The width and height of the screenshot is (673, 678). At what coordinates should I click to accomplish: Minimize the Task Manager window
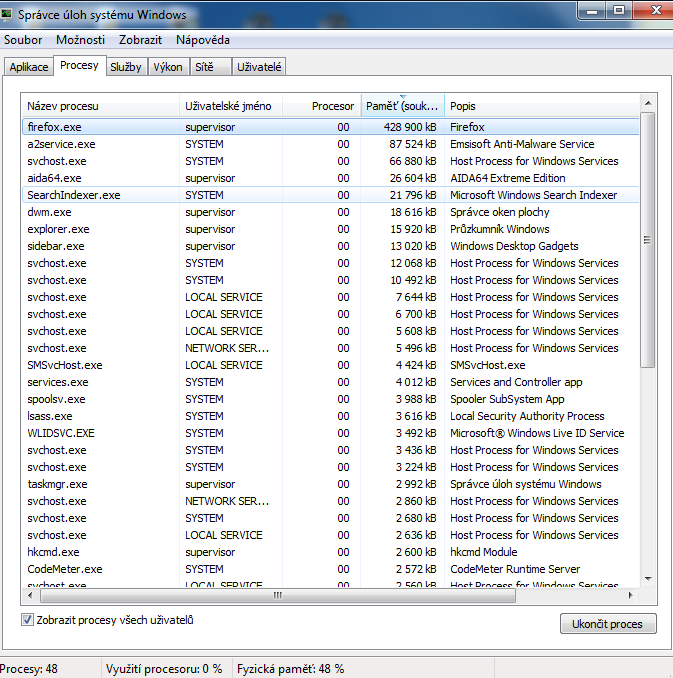tap(592, 11)
